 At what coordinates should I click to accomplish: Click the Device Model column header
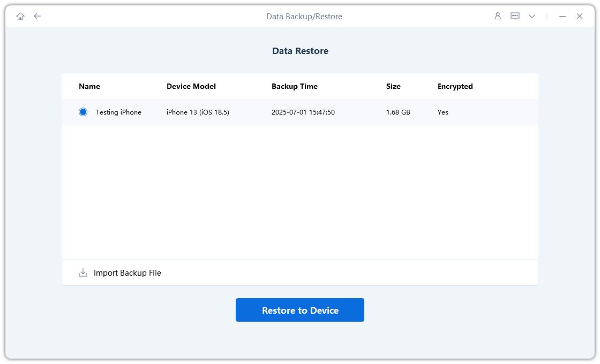point(191,86)
